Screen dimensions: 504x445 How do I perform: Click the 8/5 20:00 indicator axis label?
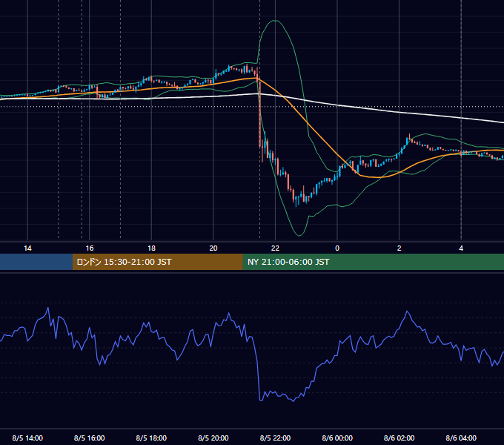coord(213,438)
